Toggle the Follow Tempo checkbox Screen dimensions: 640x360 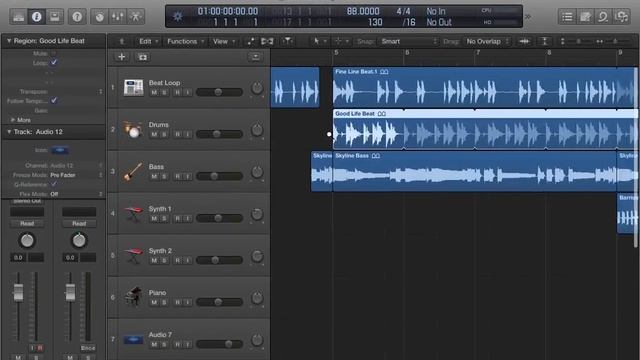tap(53, 100)
